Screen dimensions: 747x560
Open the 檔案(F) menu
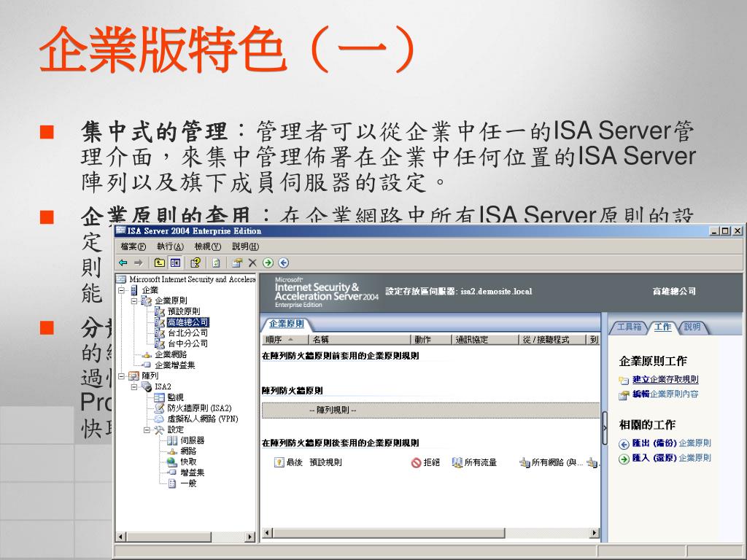click(x=133, y=246)
